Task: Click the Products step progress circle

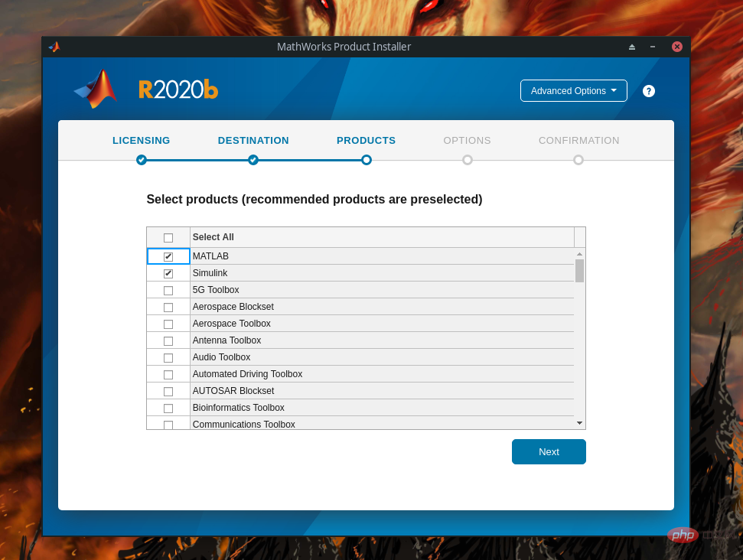Action: click(x=367, y=160)
